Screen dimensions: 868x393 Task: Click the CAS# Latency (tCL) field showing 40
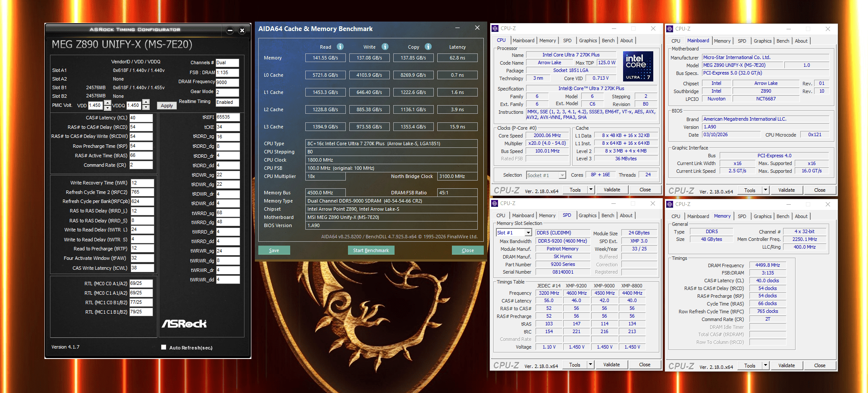pyautogui.click(x=141, y=118)
